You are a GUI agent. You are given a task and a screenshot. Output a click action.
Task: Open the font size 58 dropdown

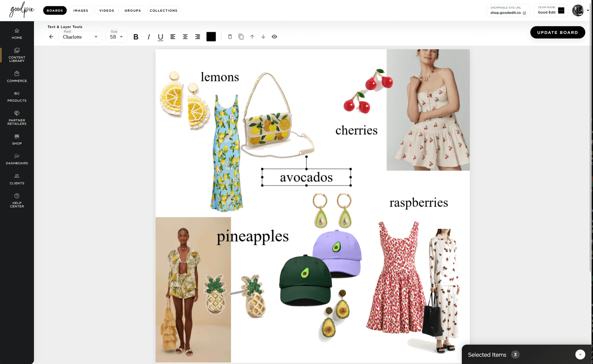[x=116, y=37]
